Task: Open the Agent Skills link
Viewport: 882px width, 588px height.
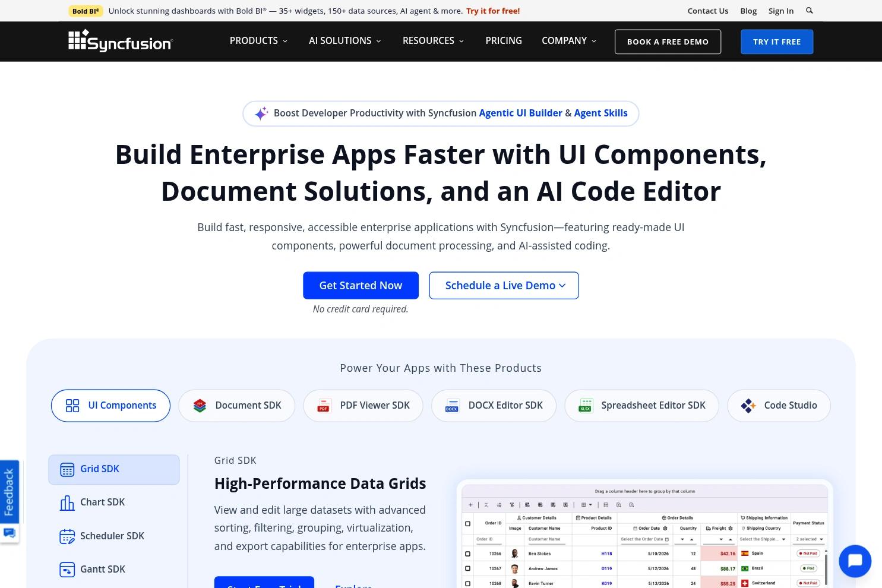Action: 600,113
